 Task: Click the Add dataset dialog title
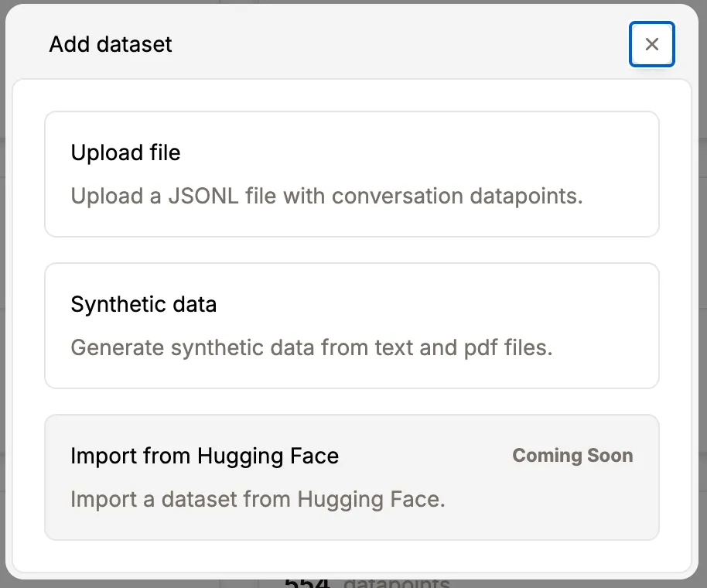[110, 44]
